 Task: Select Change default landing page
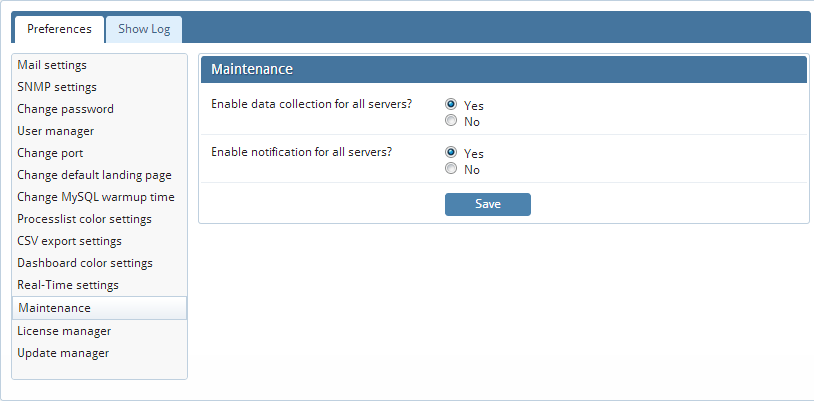[94, 175]
